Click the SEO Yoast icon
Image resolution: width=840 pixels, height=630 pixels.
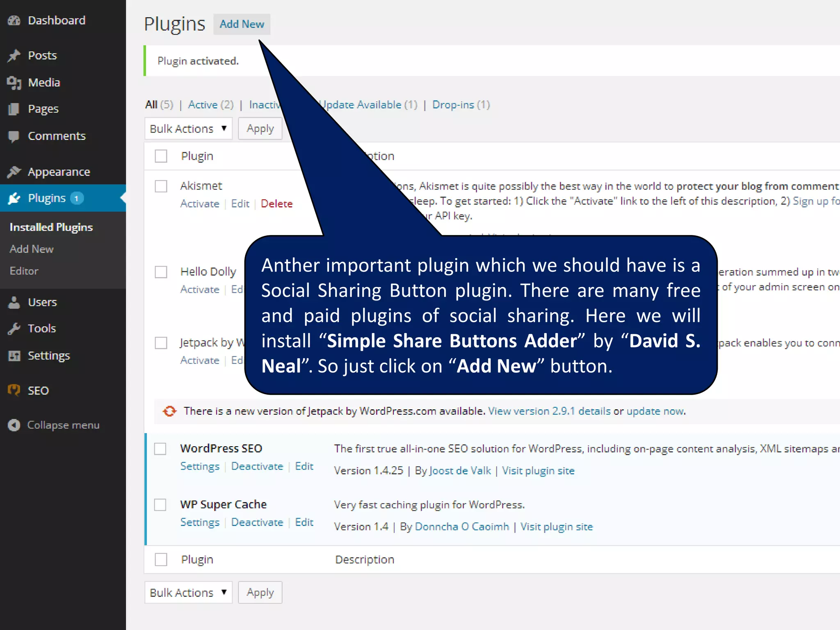(x=14, y=390)
